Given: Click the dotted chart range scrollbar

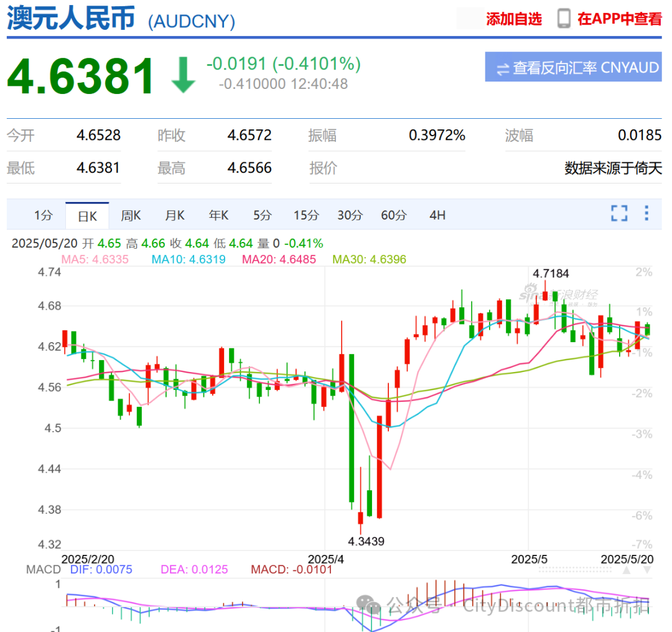Looking at the screenshot, I should [575, 569].
